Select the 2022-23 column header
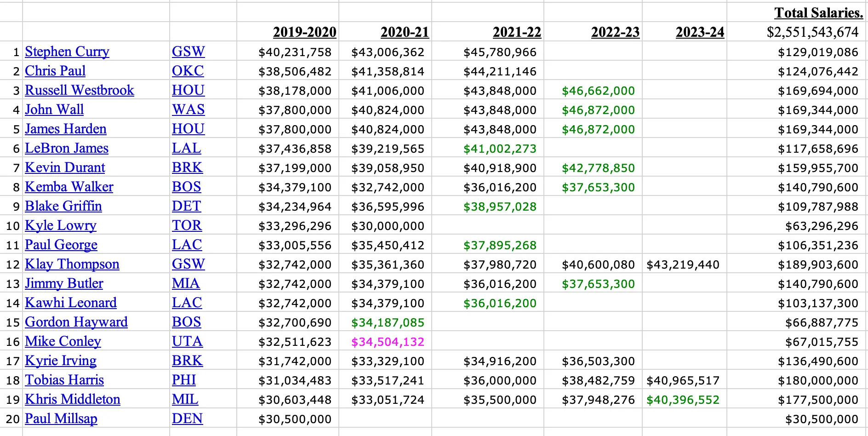 pos(615,32)
